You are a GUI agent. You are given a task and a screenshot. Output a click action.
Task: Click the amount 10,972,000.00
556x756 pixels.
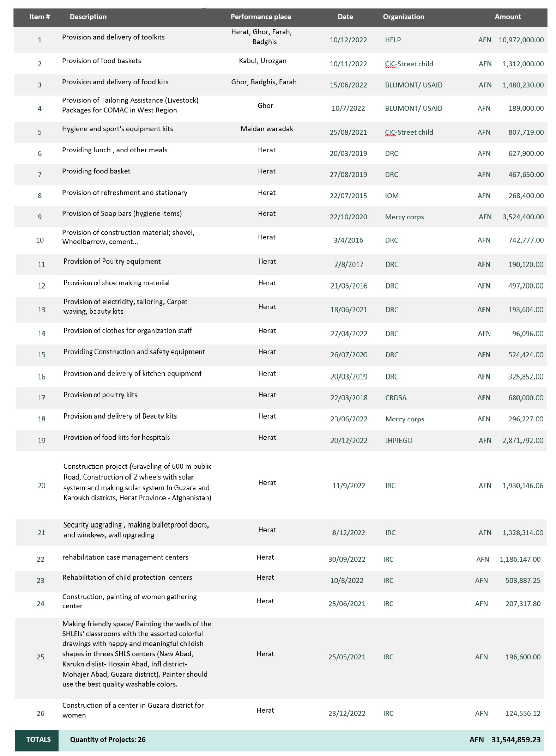pos(521,40)
